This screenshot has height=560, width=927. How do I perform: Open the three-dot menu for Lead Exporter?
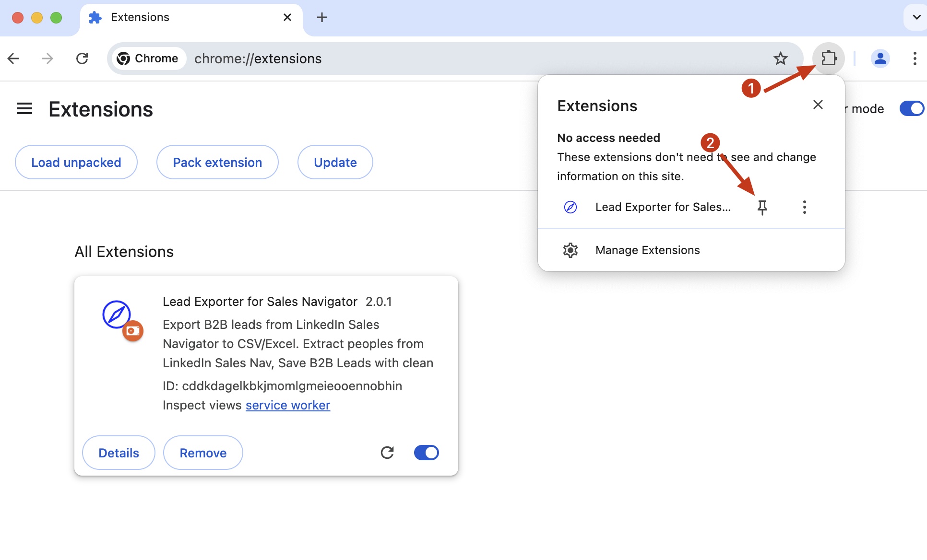(804, 207)
